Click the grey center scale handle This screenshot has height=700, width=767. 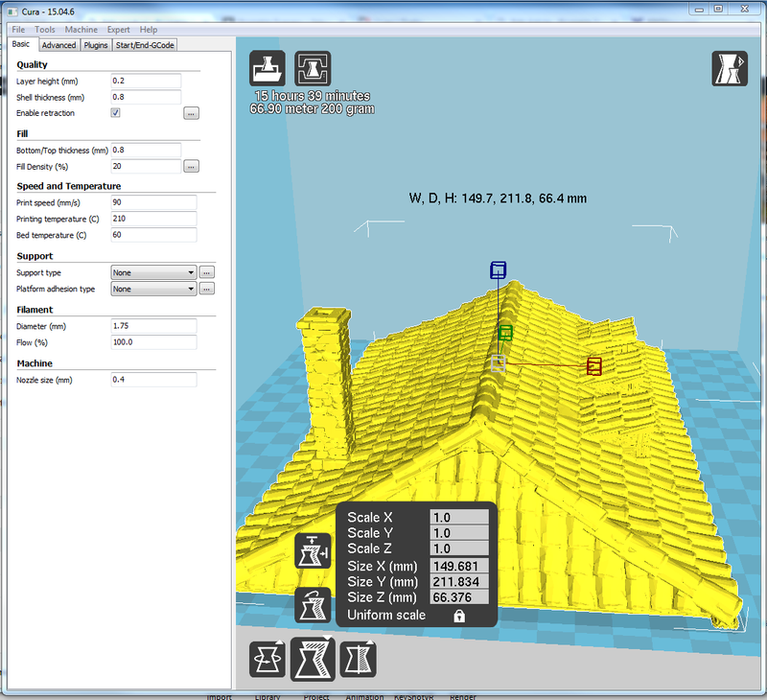498,363
